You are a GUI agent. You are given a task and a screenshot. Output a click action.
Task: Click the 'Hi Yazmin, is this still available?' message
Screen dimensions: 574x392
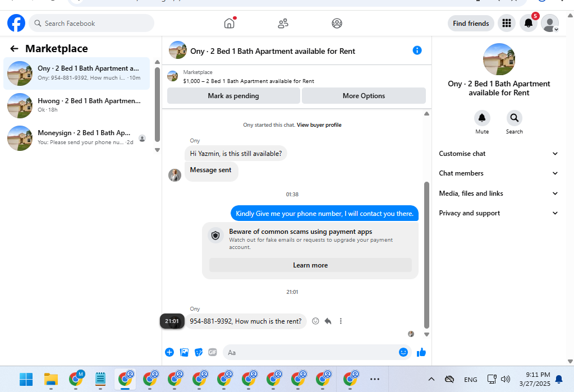click(236, 154)
